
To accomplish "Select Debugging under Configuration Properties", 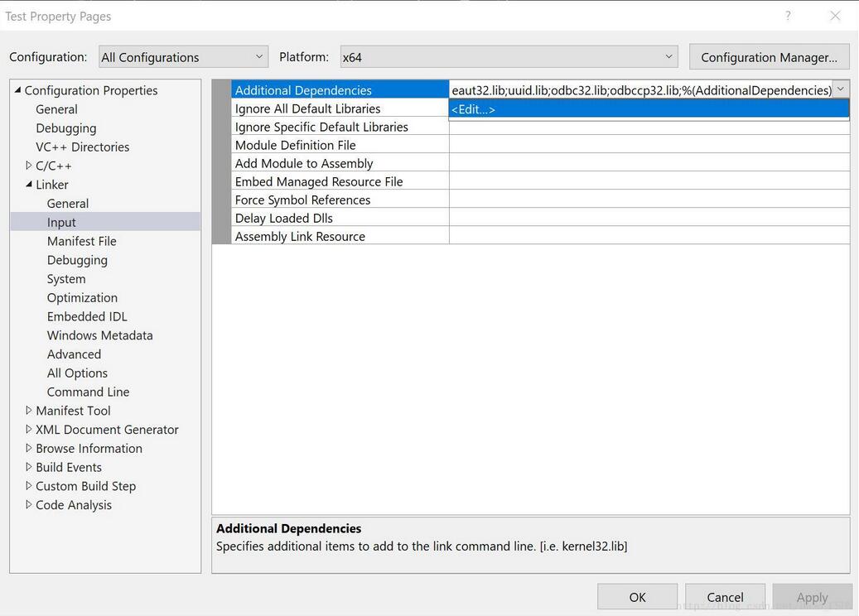I will 66,128.
